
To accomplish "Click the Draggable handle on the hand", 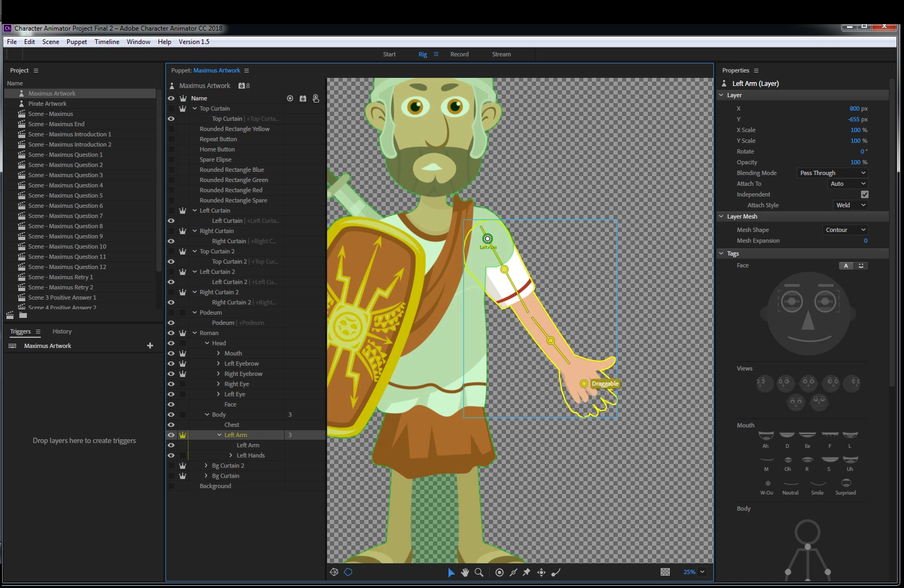I will click(584, 383).
